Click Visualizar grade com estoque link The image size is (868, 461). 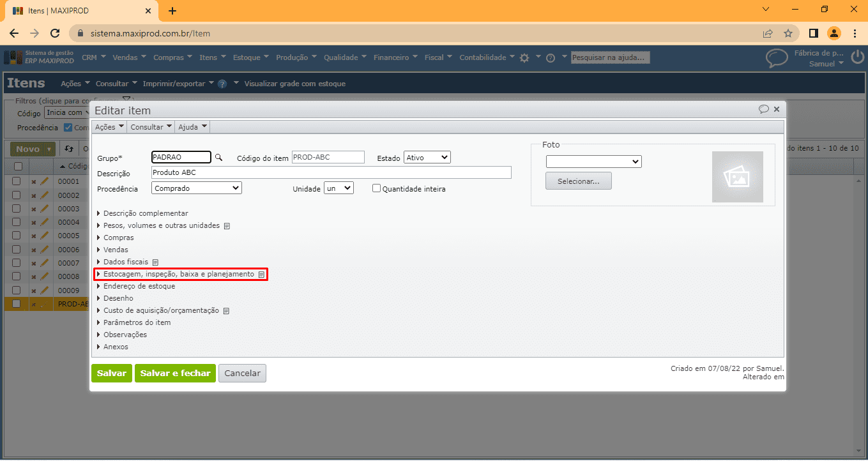[295, 84]
